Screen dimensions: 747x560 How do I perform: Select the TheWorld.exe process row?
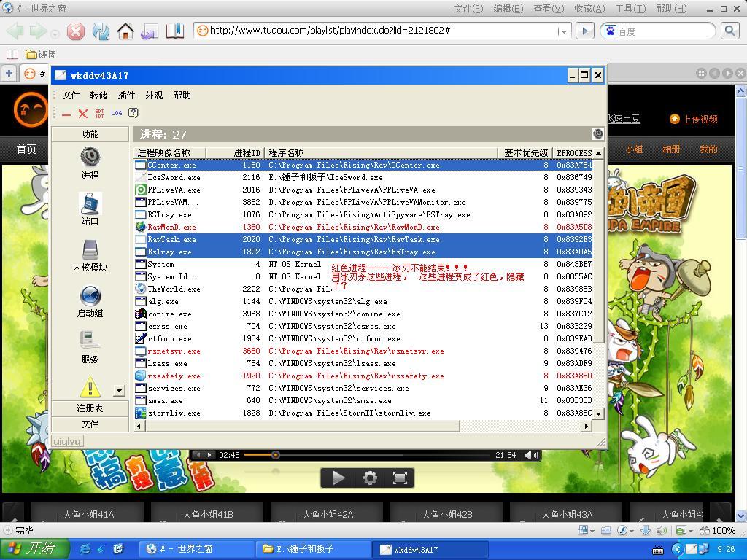pos(363,289)
